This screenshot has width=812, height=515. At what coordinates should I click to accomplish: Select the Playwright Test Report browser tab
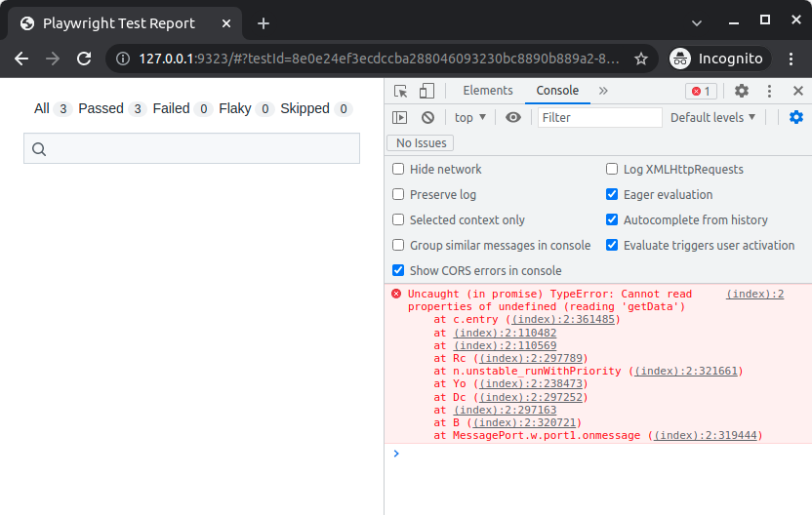[x=125, y=23]
